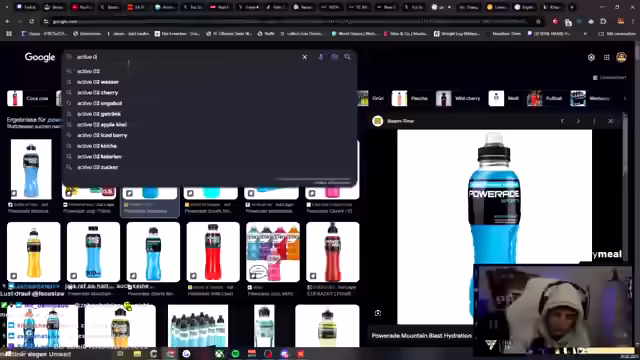Go to Google logo homepage
Viewport: 640px width, 360px height.
(40, 57)
